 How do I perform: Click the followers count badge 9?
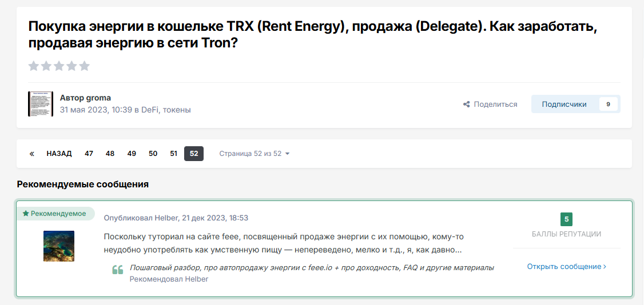(x=608, y=104)
